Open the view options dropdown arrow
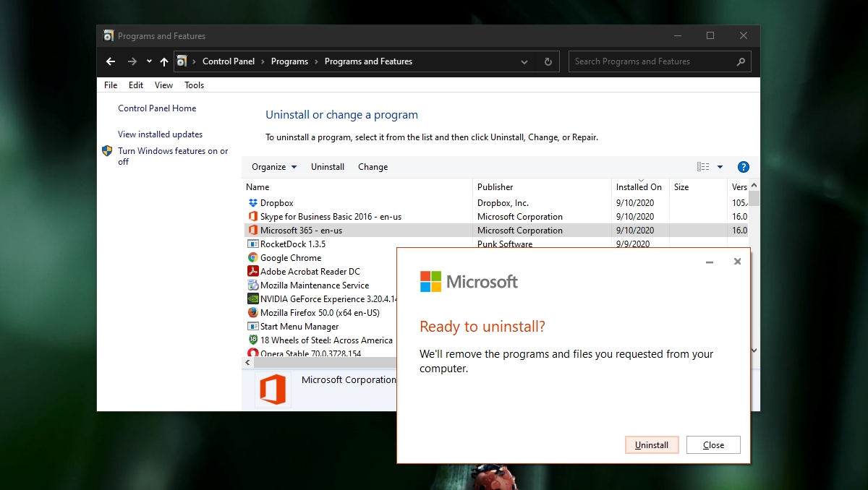 pos(720,167)
